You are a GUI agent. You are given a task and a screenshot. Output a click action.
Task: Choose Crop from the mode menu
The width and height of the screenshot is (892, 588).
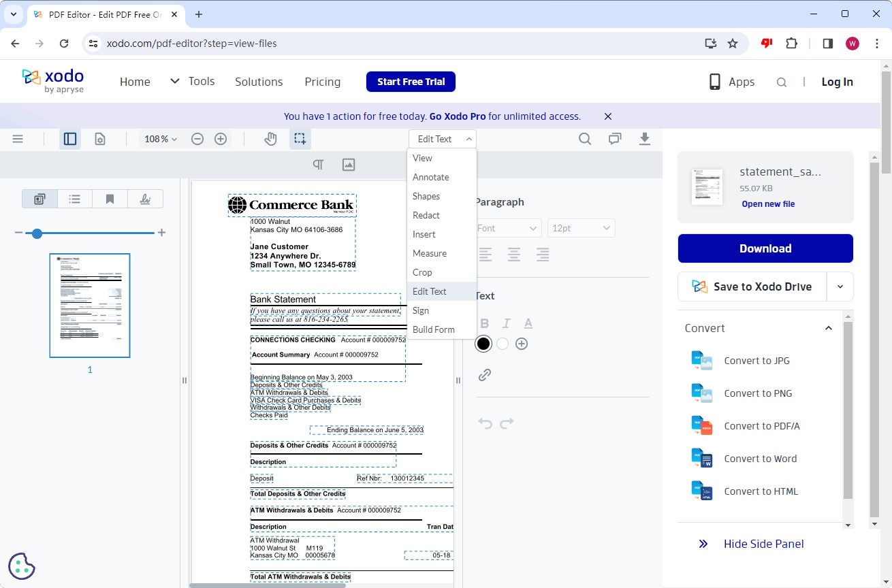pyautogui.click(x=442, y=272)
